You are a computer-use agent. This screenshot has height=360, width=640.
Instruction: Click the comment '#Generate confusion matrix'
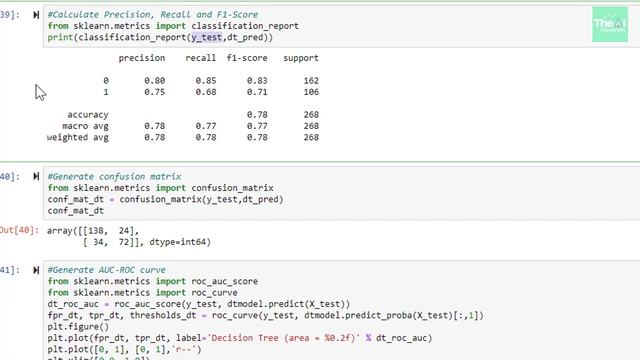click(x=114, y=177)
